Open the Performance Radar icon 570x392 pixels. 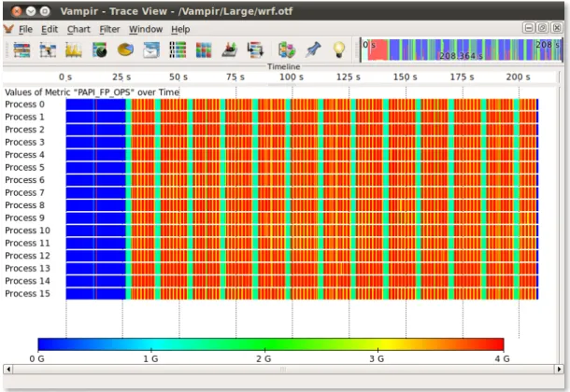pyautogui.click(x=100, y=49)
